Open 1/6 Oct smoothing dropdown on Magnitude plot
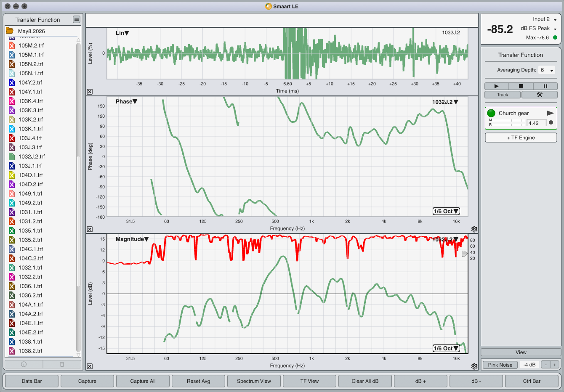This screenshot has height=392, width=564. coord(446,348)
